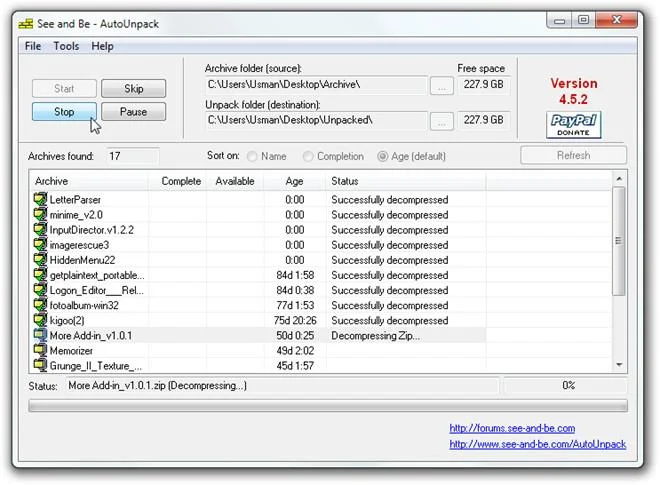Click the list scrollbar up arrow
Image resolution: width=660 pixels, height=485 pixels.
click(619, 179)
